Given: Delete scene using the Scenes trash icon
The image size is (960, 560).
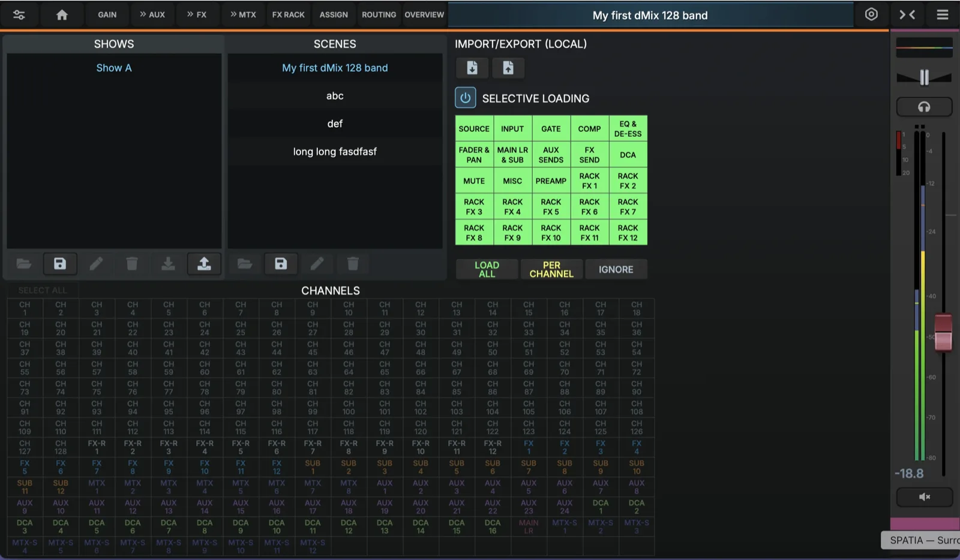Looking at the screenshot, I should point(353,264).
